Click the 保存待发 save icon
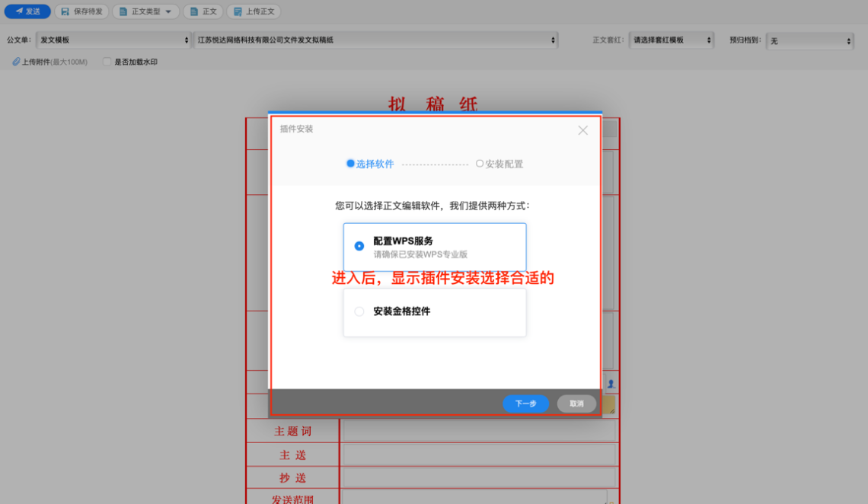 65,11
